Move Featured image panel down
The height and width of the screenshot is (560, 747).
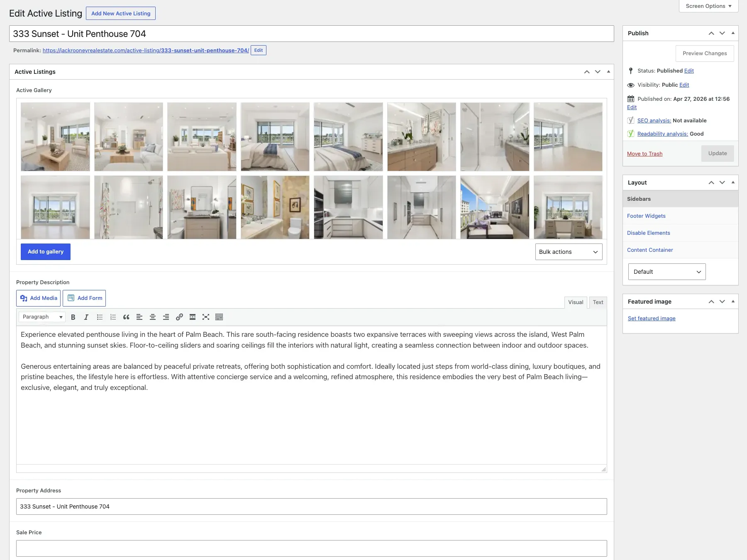(722, 302)
